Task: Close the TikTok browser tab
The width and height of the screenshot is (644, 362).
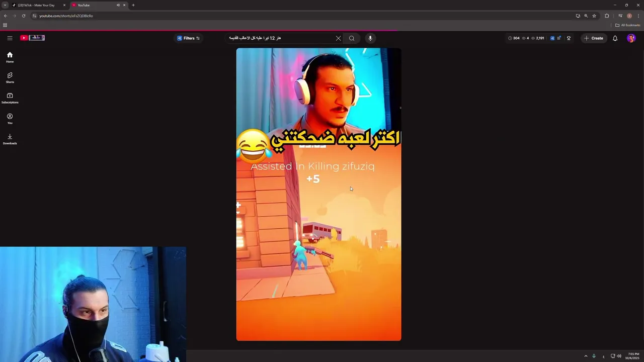Action: (64, 5)
